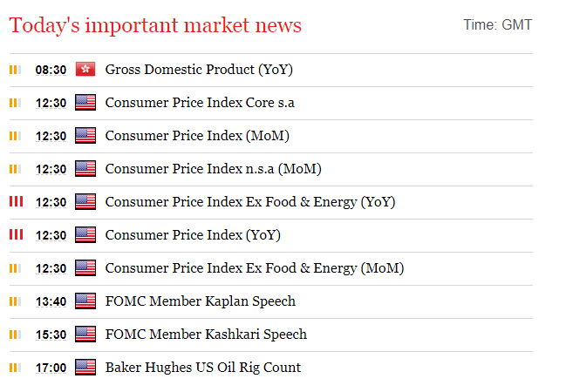Viewport: 566px width, 392px height.
Task: Click US flag next to FOMC Member Kaplan Speech
Action: point(85,301)
